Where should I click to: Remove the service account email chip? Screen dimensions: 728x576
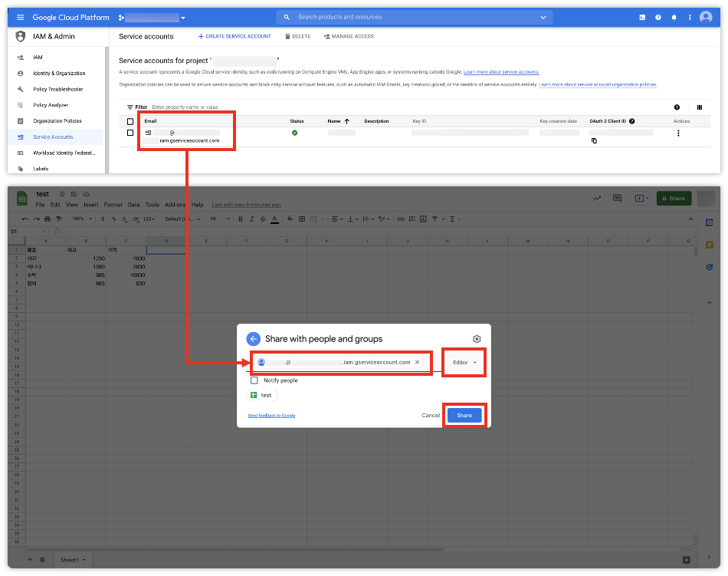tap(417, 362)
